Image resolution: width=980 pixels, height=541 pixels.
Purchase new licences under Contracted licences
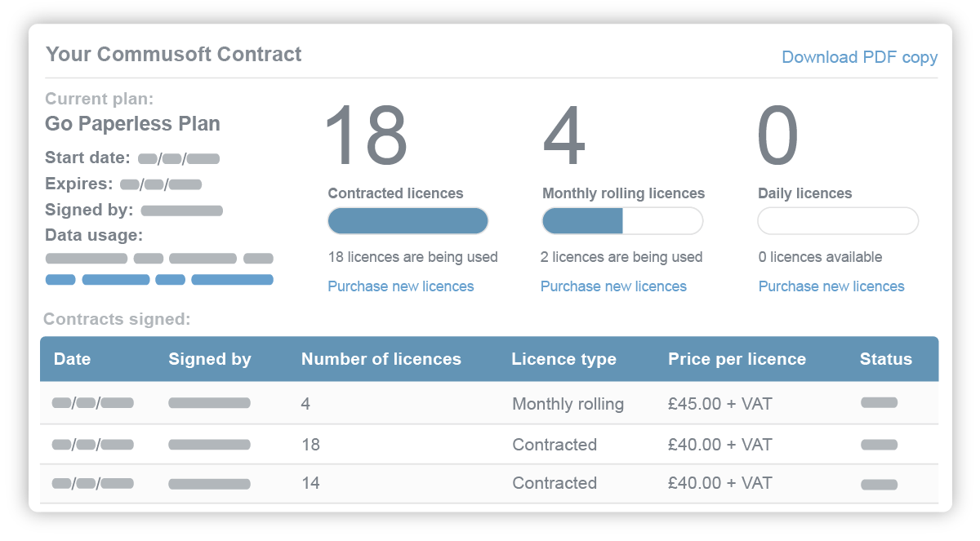(x=400, y=286)
